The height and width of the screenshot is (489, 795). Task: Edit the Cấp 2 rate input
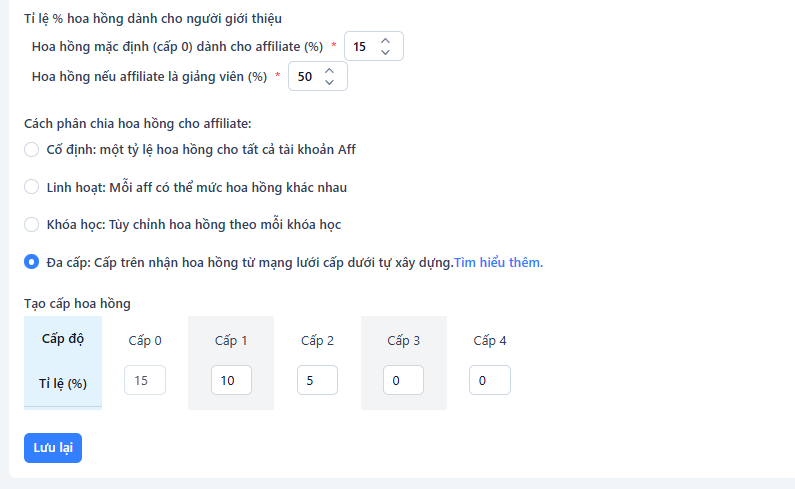point(317,381)
